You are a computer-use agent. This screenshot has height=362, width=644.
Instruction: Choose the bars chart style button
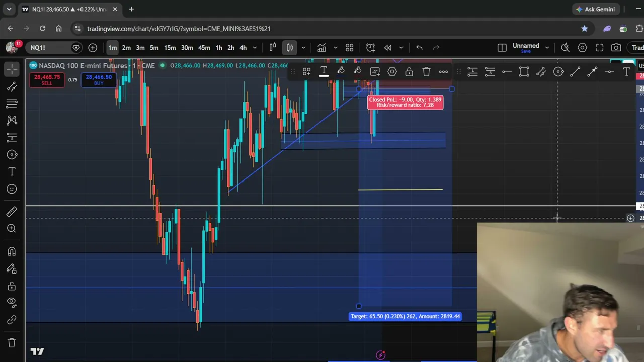tap(273, 48)
